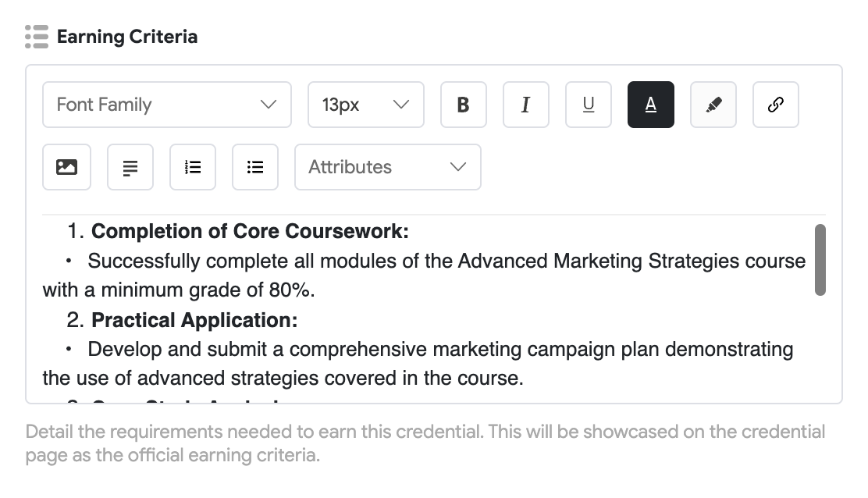Select the highlighter marker tool
Screen dimensions: 868x498
tap(713, 105)
